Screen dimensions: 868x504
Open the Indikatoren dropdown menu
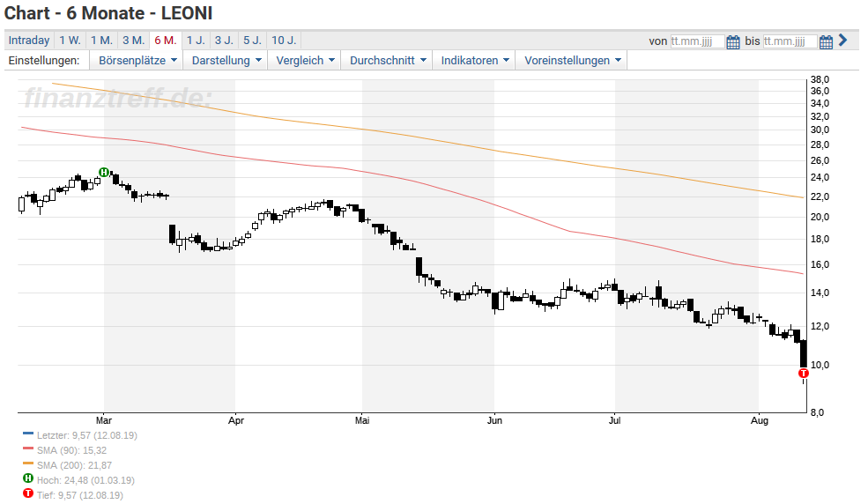coord(474,60)
